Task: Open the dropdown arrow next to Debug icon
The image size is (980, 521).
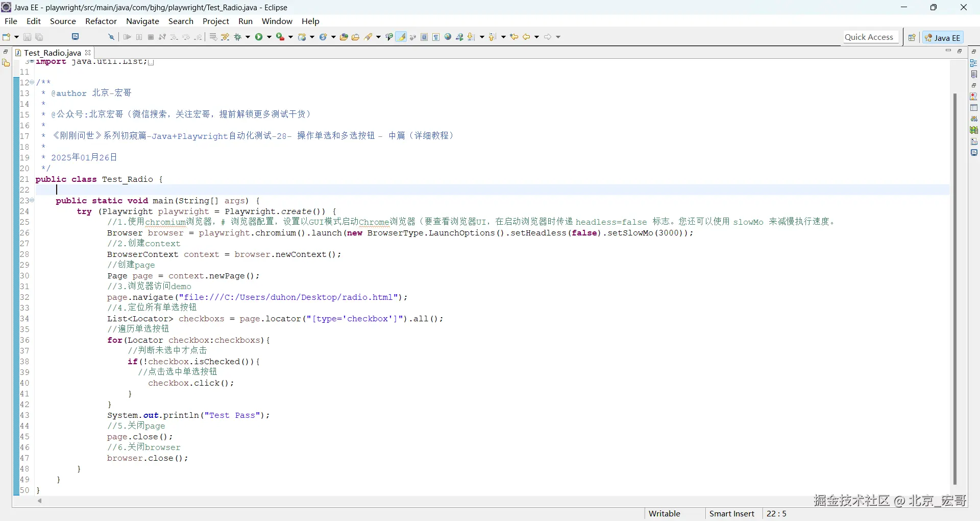Action: [x=248, y=37]
